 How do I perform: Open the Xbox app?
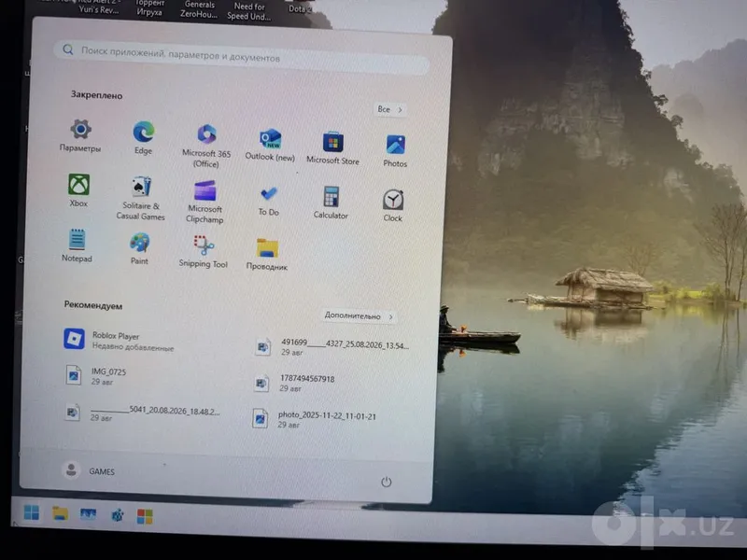tap(78, 190)
